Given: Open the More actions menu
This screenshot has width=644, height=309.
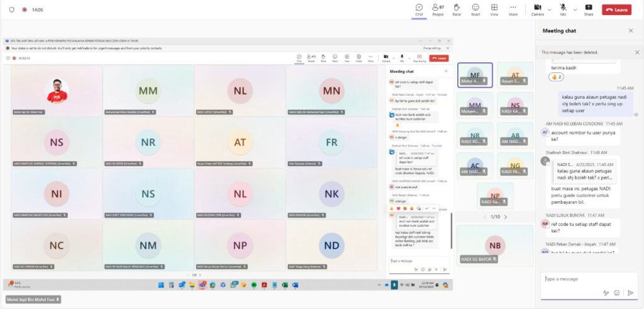Looking at the screenshot, I should pos(513,9).
